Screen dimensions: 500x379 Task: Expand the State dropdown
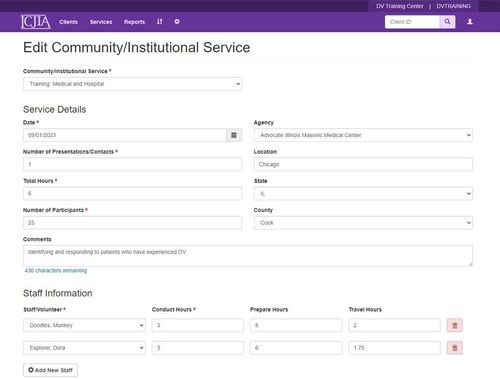363,193
